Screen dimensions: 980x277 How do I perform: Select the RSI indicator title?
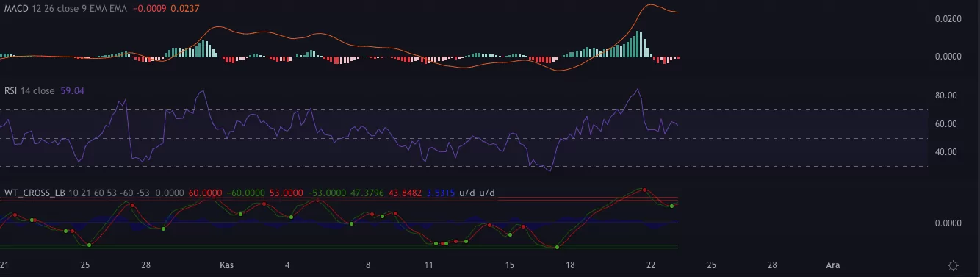pos(10,91)
